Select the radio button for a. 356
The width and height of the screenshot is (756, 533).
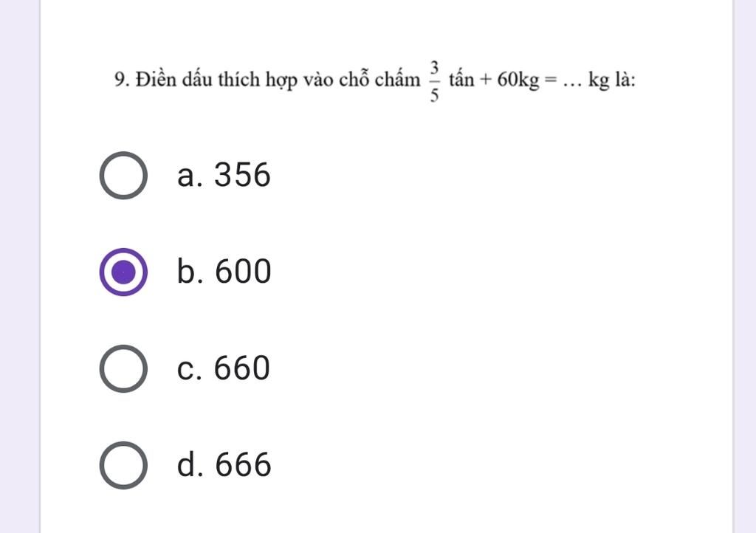tap(123, 175)
